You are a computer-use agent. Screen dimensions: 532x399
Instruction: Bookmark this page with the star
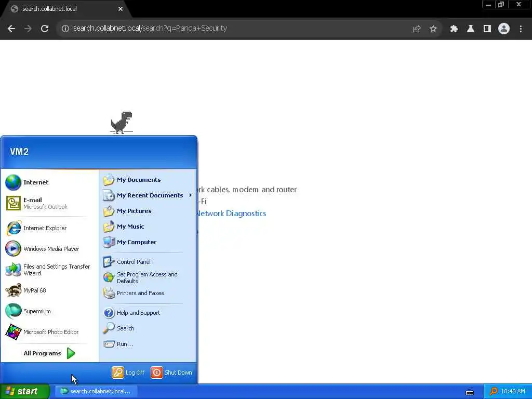click(x=433, y=29)
